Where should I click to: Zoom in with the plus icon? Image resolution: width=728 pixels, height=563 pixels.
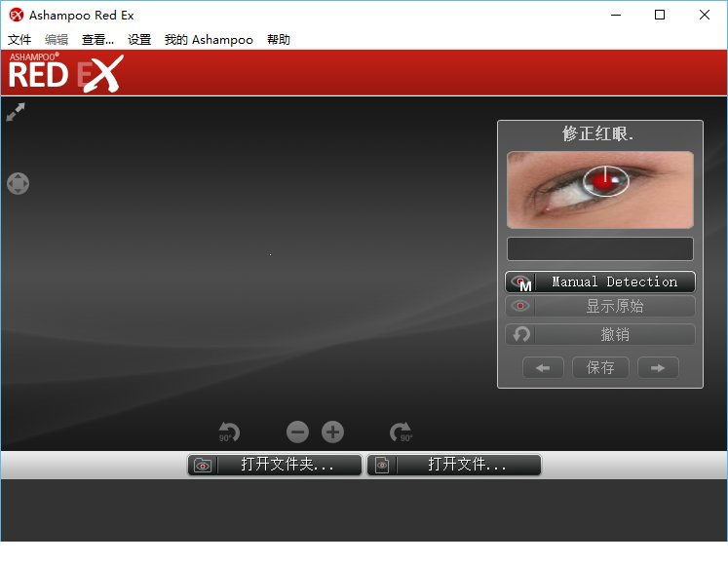[x=333, y=432]
